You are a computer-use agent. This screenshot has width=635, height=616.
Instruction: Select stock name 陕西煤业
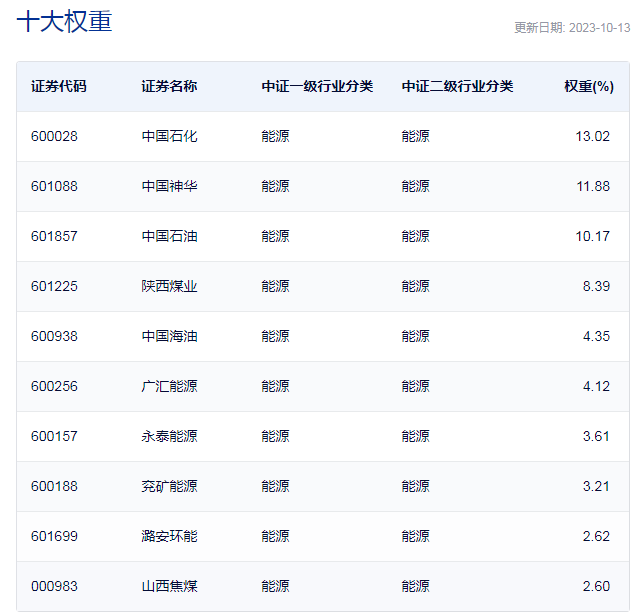[x=169, y=286]
